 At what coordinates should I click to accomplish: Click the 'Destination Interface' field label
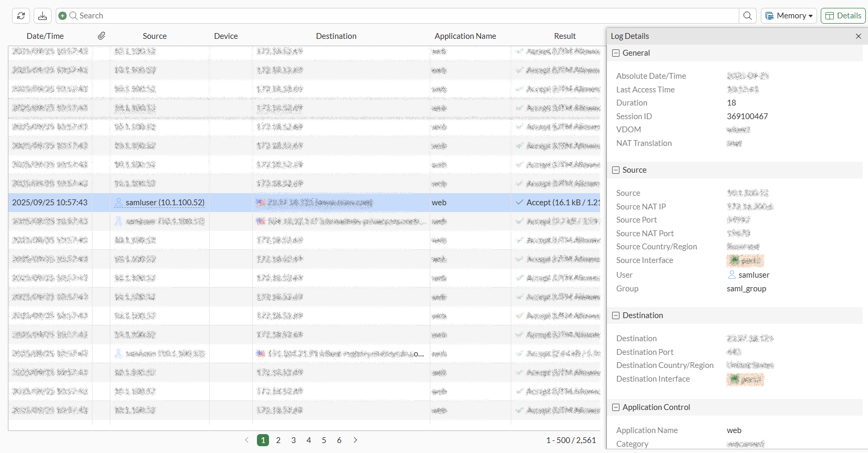click(x=653, y=379)
